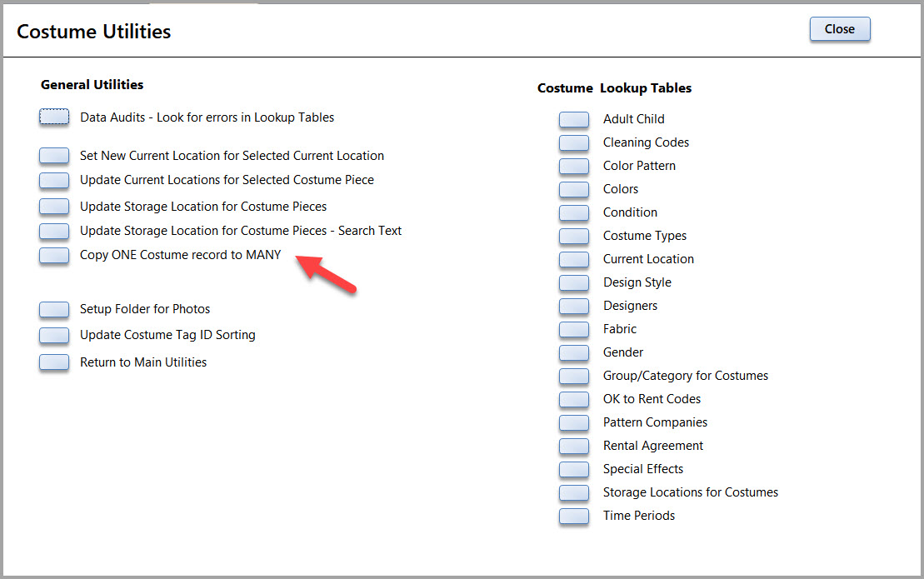This screenshot has width=924, height=579.
Task: Click button for Update Costume Tag ID Sorting
Action: click(54, 335)
